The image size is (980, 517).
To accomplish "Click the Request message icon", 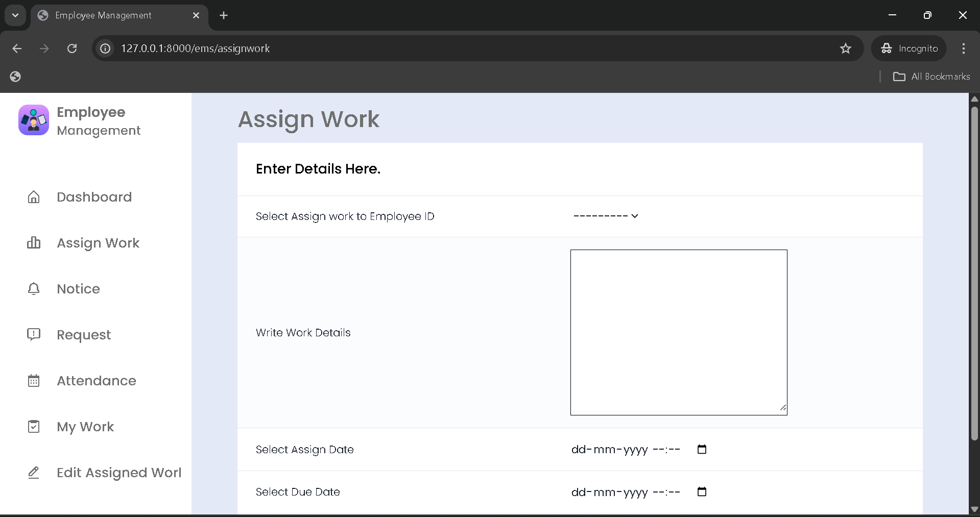I will [x=34, y=335].
